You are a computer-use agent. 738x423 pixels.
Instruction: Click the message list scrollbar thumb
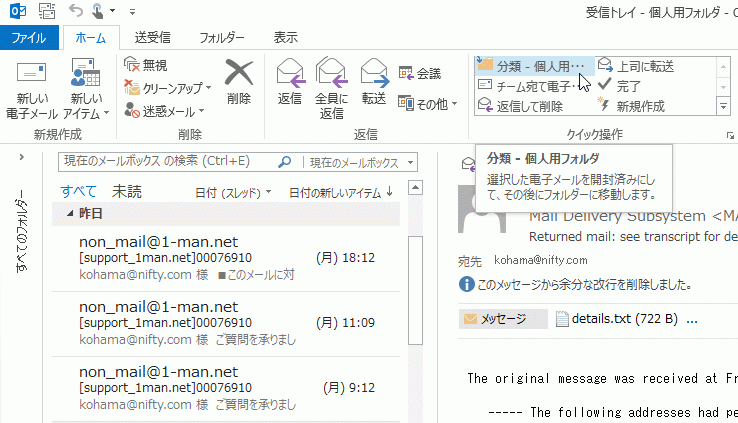[x=415, y=290]
